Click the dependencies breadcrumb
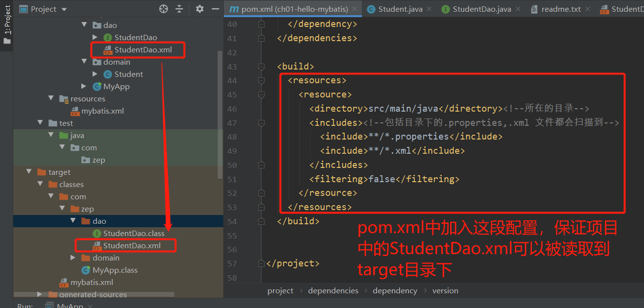Screen dimensions: 644x308 coord(333,290)
